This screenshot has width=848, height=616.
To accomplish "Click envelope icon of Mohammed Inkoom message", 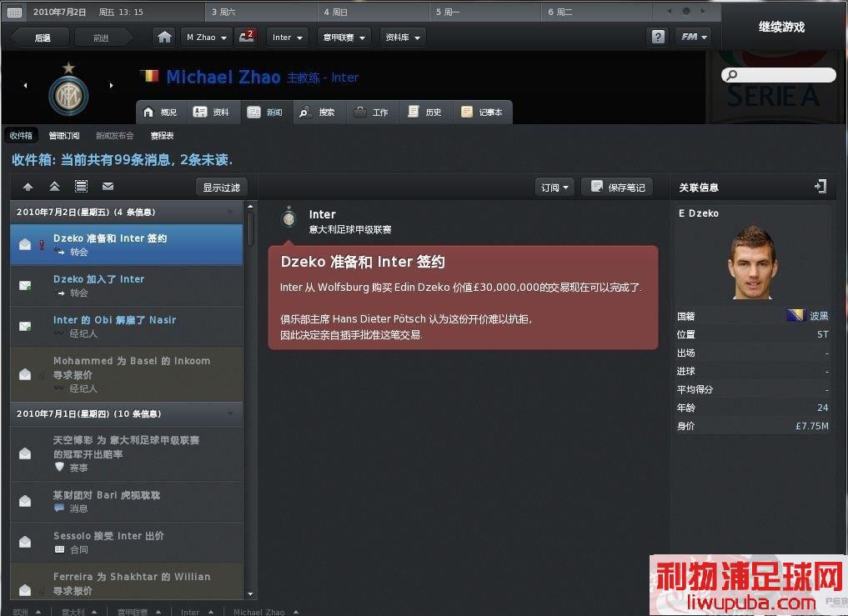I will coord(25,374).
